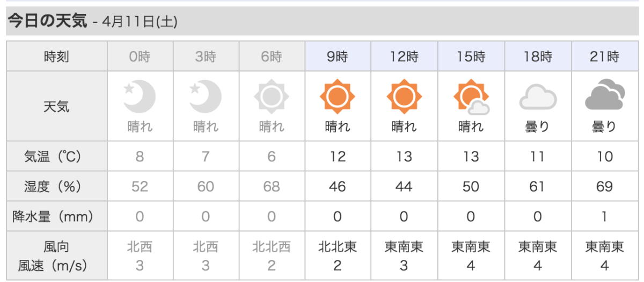Viewport: 644px width, 282px height.
Task: Click the orange sun icon at 9時
Action: [338, 98]
